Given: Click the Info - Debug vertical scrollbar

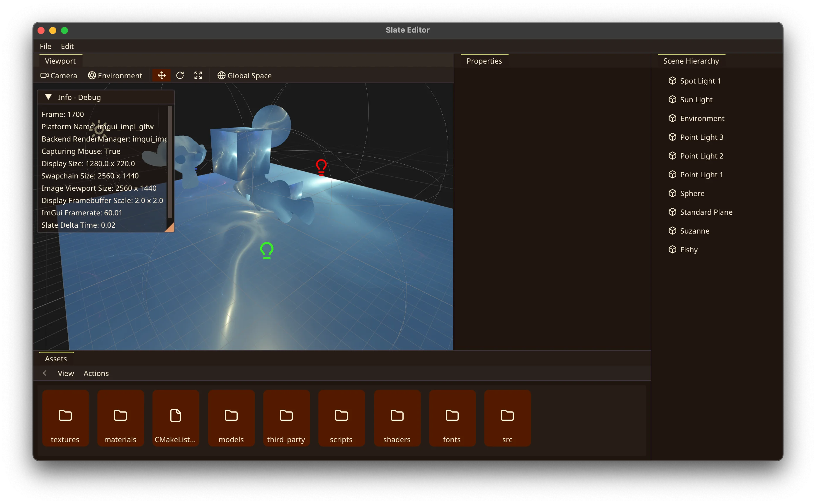Looking at the screenshot, I should coord(170,162).
